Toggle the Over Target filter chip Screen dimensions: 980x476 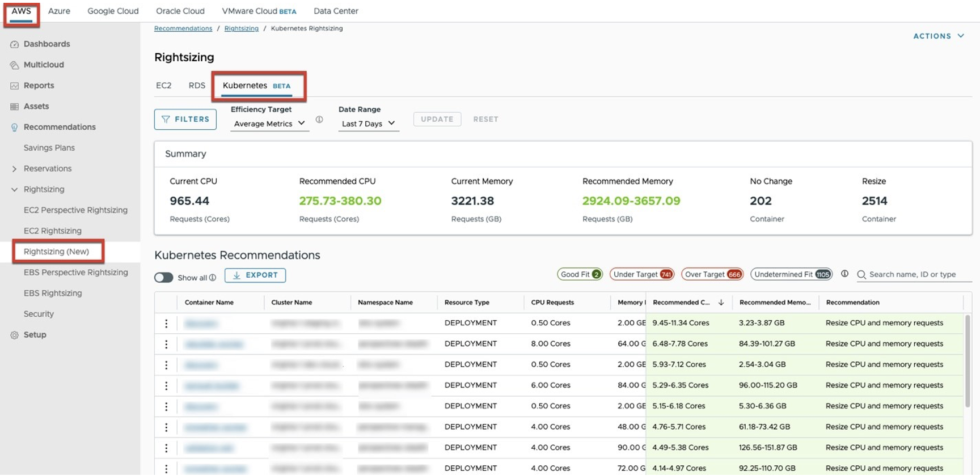pyautogui.click(x=712, y=274)
